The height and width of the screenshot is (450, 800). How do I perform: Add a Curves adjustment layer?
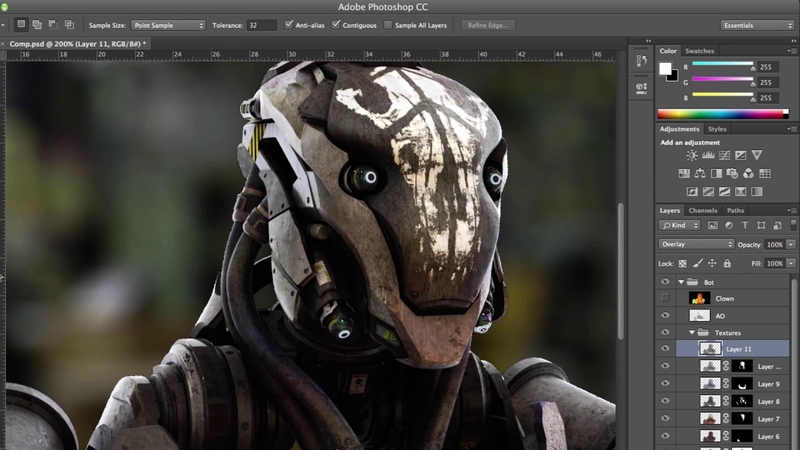[724, 156]
